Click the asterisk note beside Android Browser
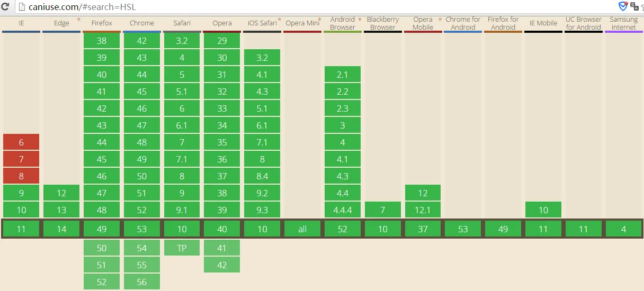The width and height of the screenshot is (644, 291). [x=360, y=20]
